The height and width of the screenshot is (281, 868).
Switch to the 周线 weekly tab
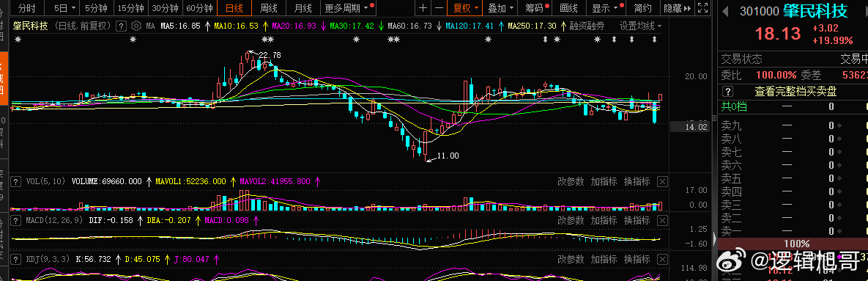click(x=269, y=8)
